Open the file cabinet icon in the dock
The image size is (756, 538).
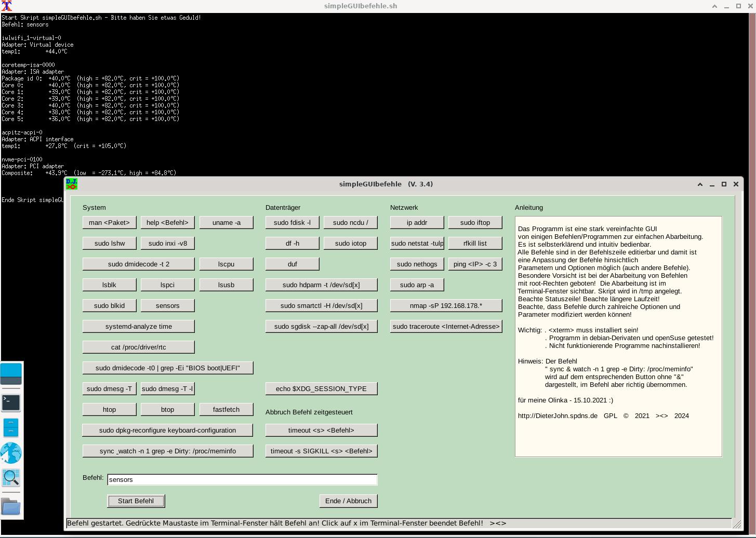tap(11, 427)
